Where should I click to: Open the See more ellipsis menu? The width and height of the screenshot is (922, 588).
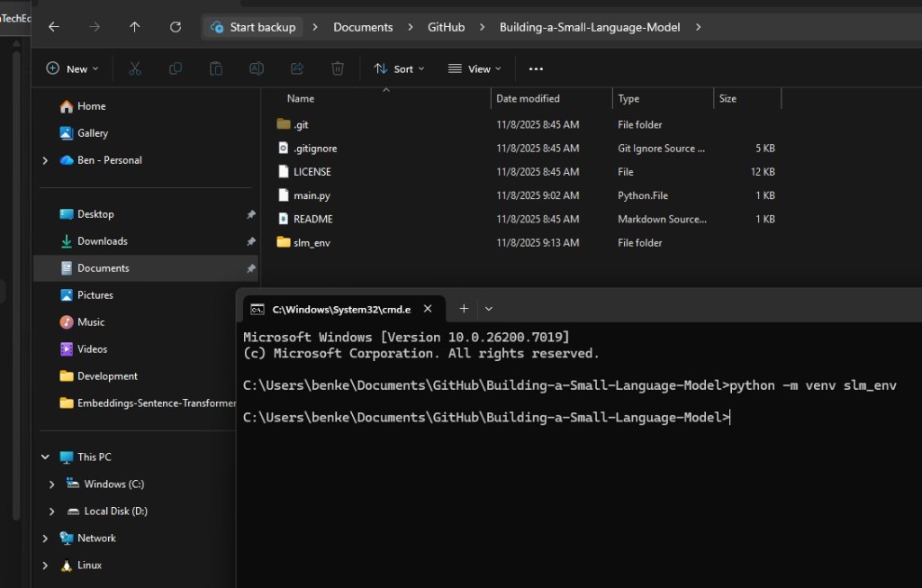(x=536, y=68)
